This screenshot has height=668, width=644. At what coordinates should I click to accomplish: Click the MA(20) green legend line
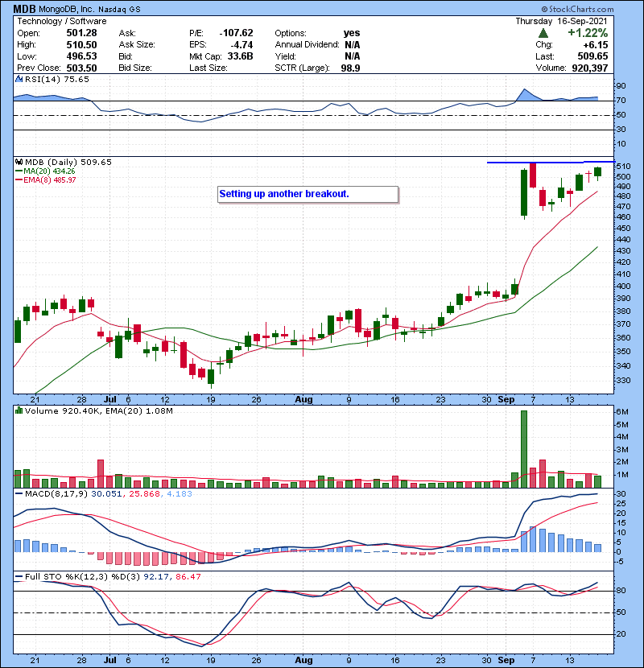19,171
